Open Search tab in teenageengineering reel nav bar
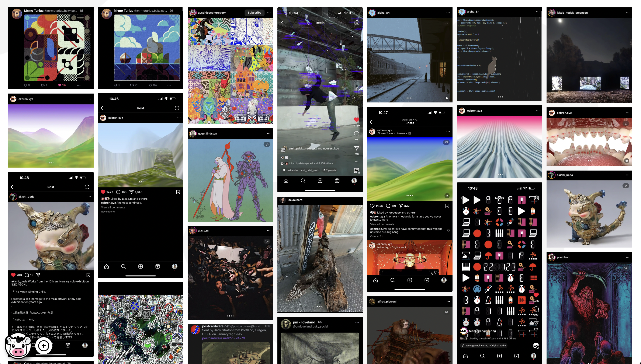This screenshot has height=364, width=641. (482, 356)
